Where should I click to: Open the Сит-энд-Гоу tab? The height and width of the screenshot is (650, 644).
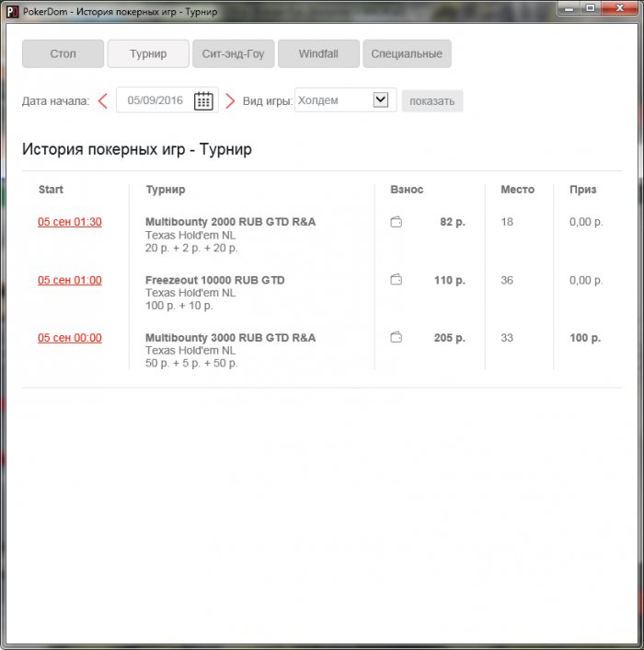[x=233, y=54]
